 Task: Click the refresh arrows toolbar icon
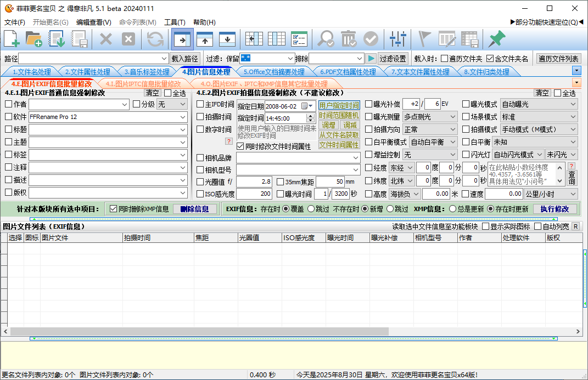click(x=155, y=39)
